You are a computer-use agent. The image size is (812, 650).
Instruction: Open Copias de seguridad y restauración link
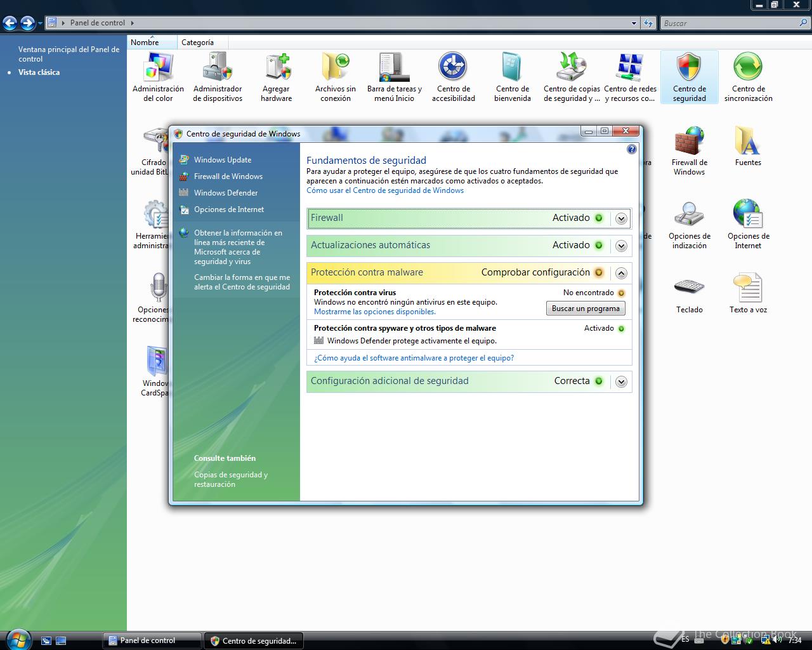click(x=231, y=479)
